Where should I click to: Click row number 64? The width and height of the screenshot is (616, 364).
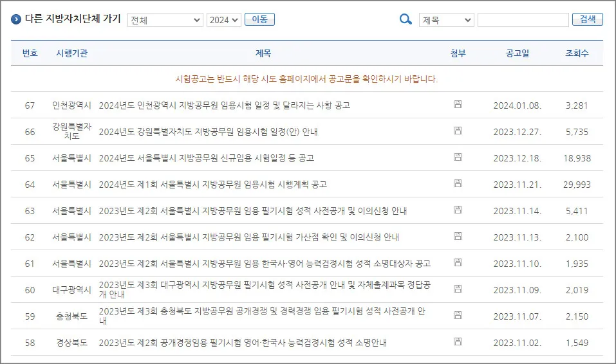tap(30, 185)
